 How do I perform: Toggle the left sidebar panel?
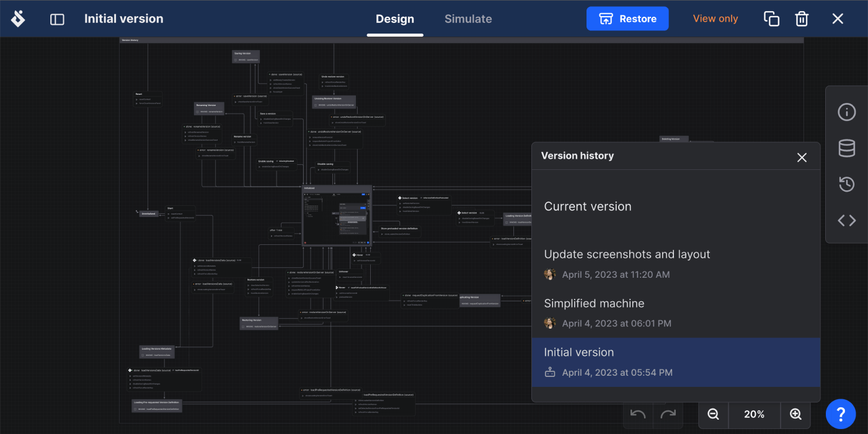[57, 19]
